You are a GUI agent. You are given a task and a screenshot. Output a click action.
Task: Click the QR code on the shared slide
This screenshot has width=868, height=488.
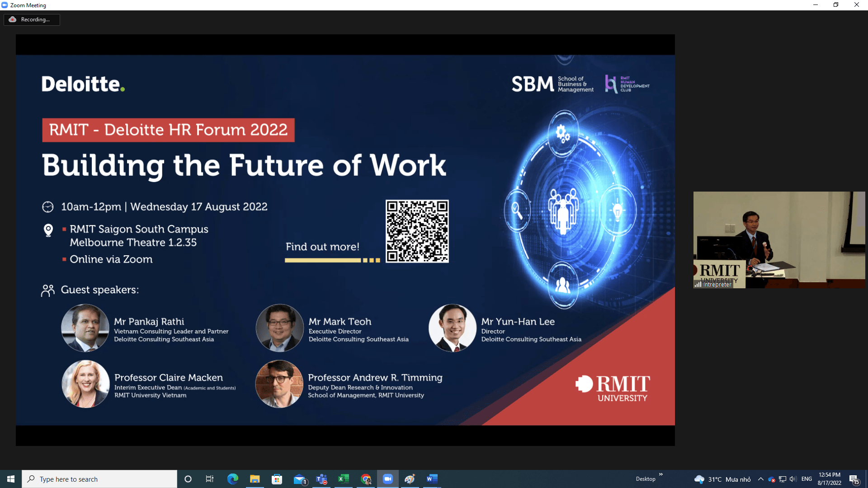[x=417, y=231]
